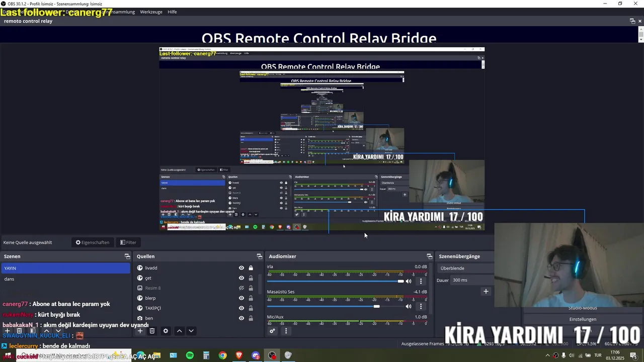Open Google Chrome from the taskbar
644x362 pixels.
223,355
